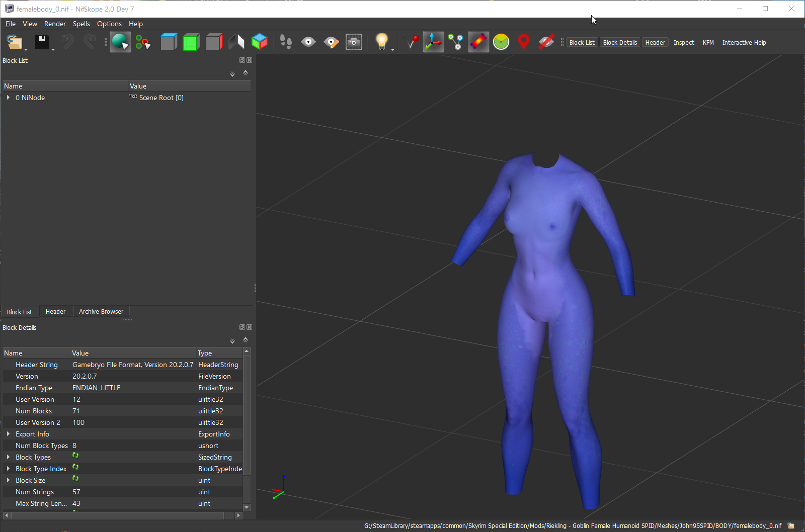Toggle the Do Not Draw Hidden icon
The width and height of the screenshot is (805, 532).
[x=546, y=42]
